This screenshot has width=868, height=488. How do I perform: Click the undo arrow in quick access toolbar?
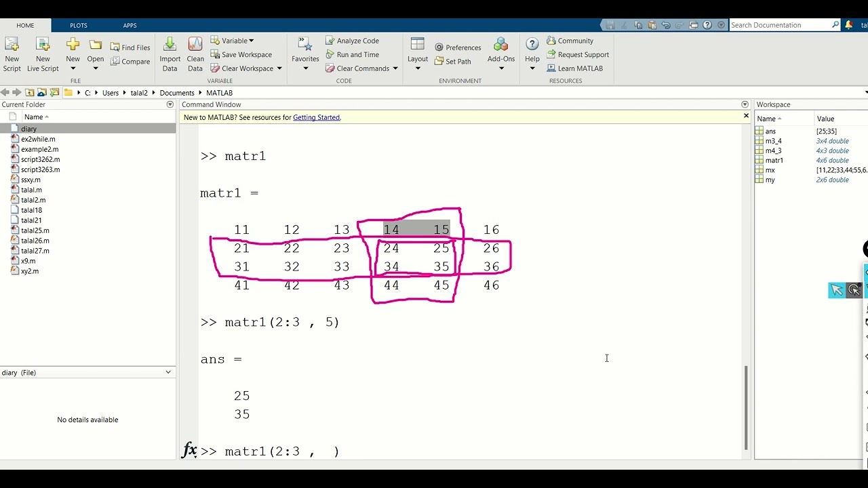coord(666,25)
